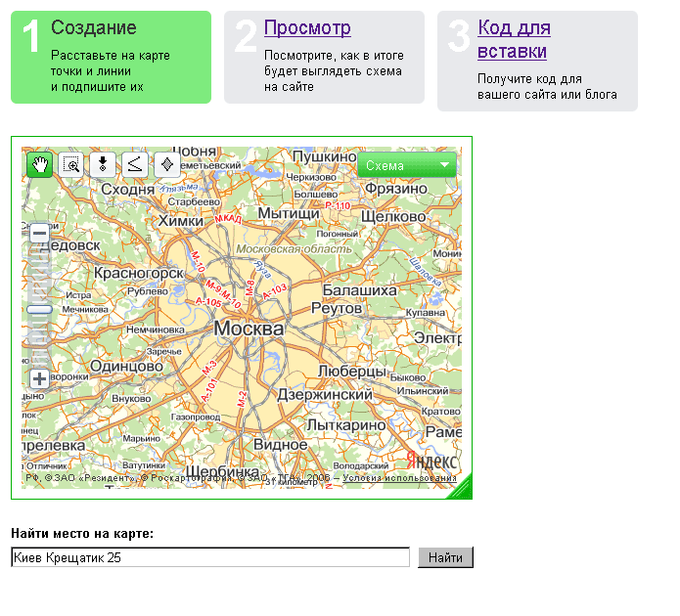Click the minus zoom-out button
Viewport: 680px width, 616px height.
pos(39,234)
